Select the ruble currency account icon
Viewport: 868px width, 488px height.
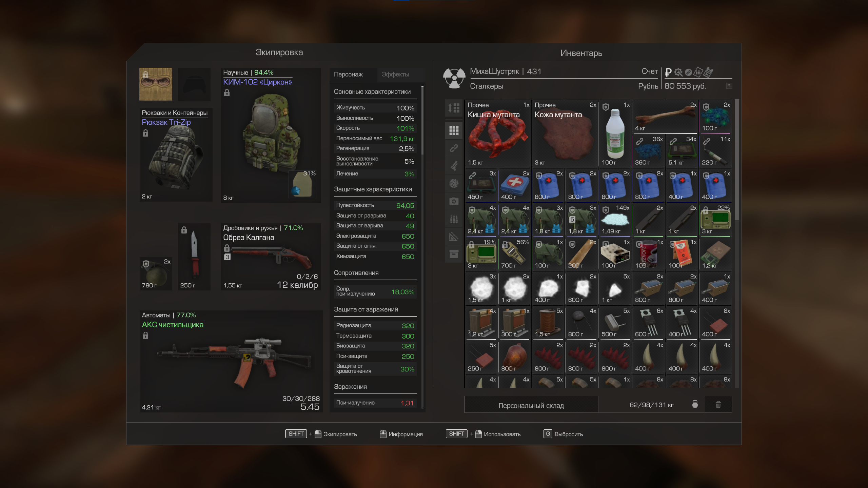pos(668,72)
